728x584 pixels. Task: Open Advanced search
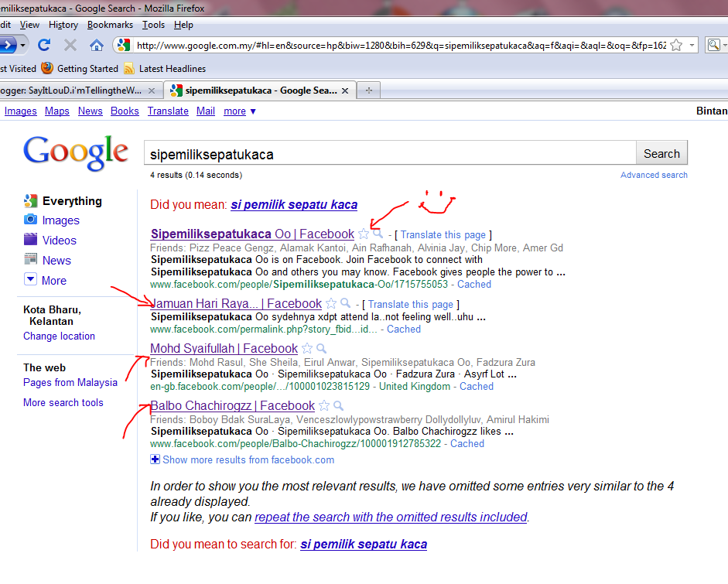click(x=654, y=175)
